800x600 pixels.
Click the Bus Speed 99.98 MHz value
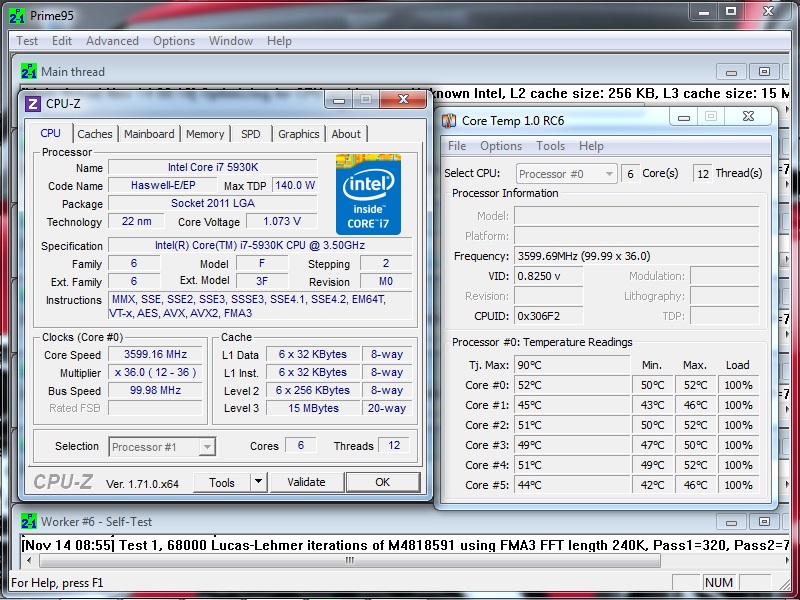pos(155,390)
